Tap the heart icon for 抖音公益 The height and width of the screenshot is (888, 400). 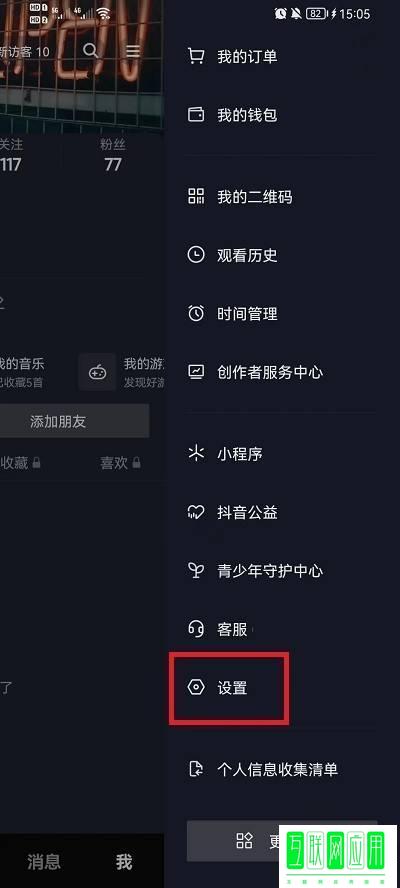coord(195,513)
